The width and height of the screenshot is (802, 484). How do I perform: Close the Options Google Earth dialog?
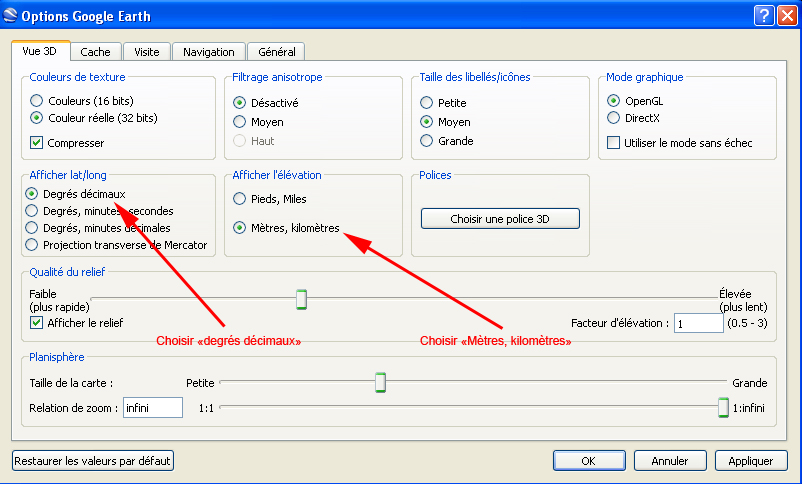(787, 15)
